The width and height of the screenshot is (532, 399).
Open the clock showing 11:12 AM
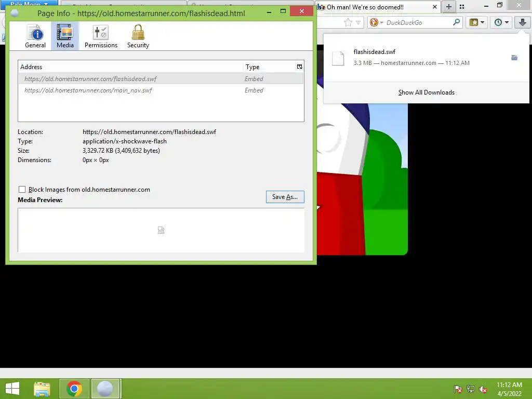(x=509, y=389)
